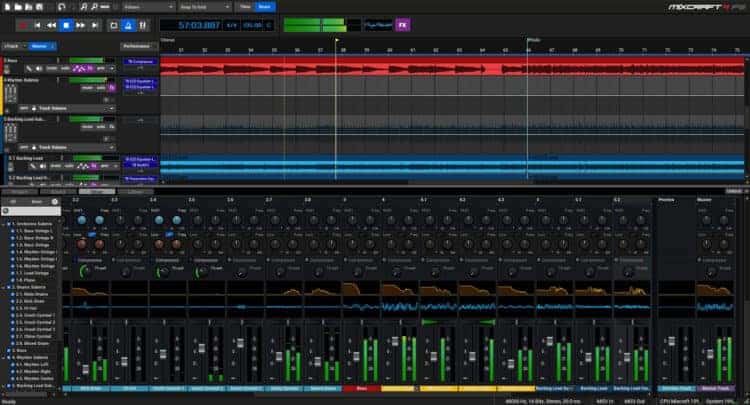Click the blue Stop button
This screenshot has width=750, height=405.
66,25
